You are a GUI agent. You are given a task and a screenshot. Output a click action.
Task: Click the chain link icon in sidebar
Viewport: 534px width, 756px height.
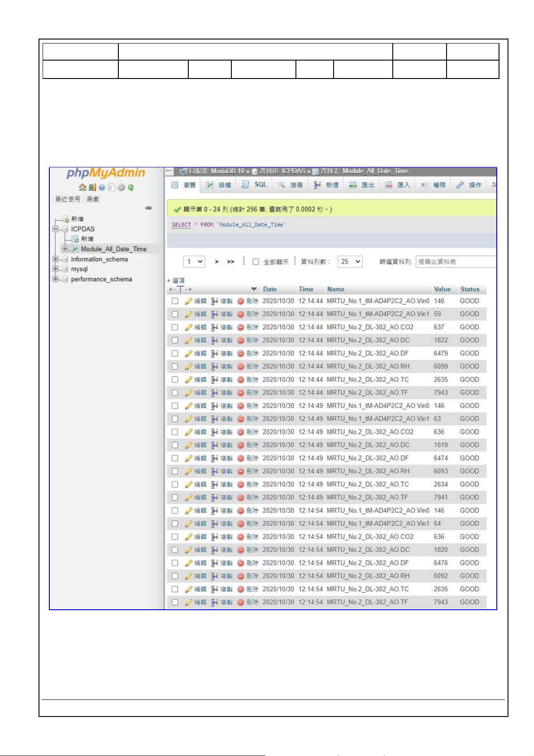coord(148,208)
